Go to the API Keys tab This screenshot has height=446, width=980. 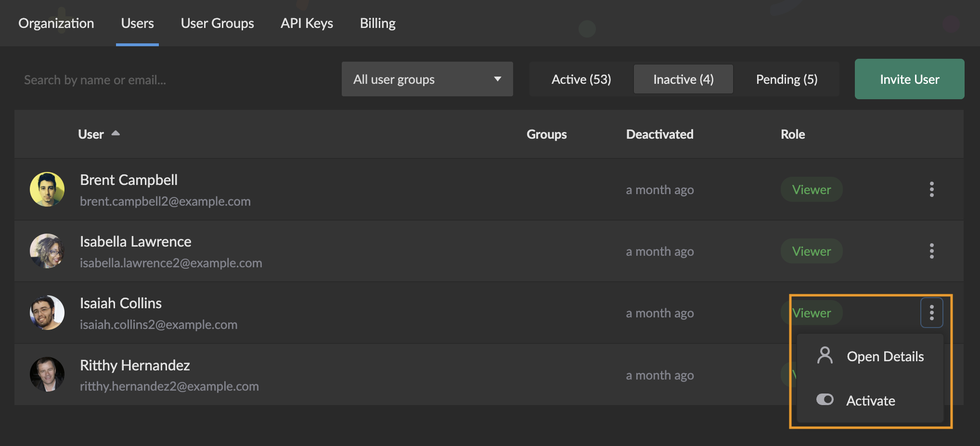point(307,23)
